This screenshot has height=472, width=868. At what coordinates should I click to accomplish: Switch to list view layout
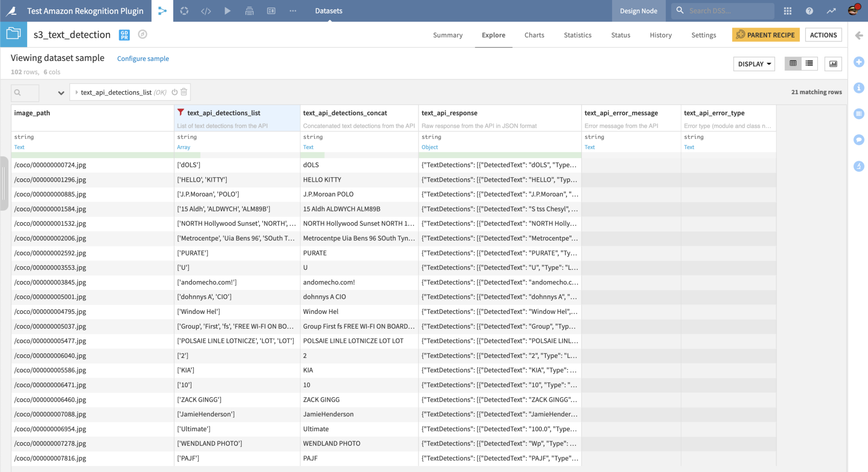809,64
